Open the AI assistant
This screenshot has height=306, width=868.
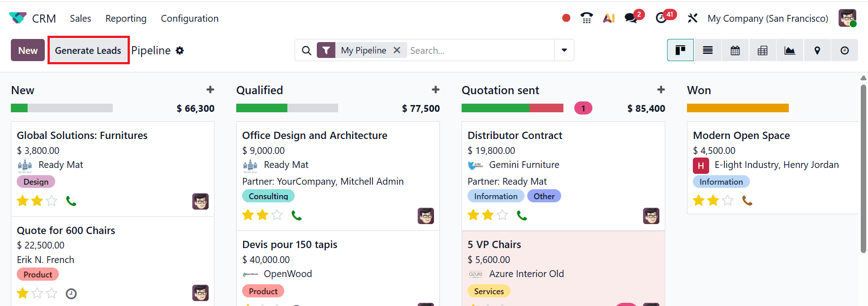(608, 18)
